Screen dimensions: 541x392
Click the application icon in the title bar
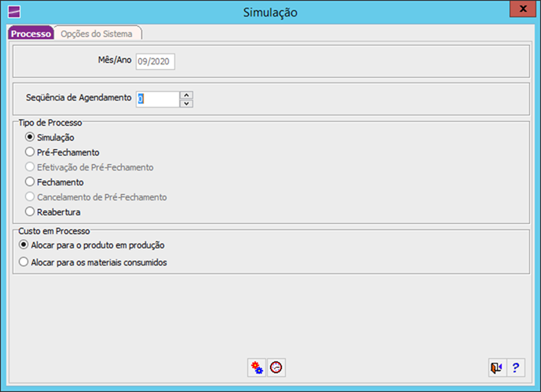pos(13,12)
